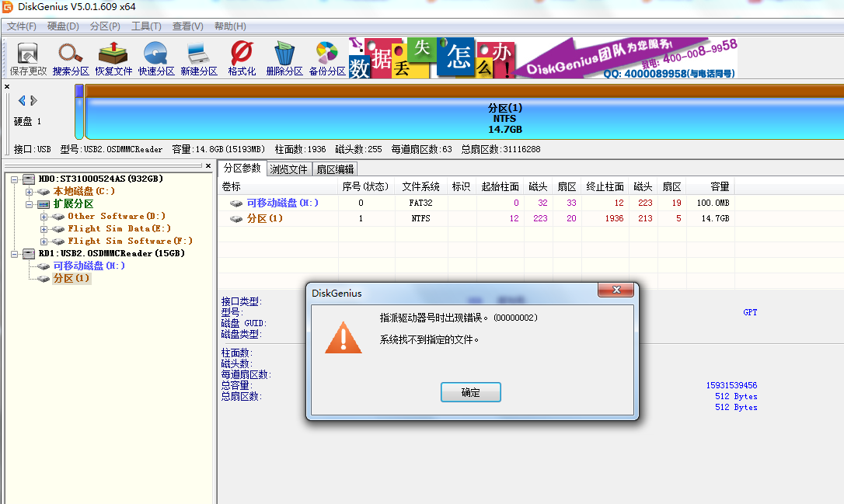
Task: Select 分区(1) in the left tree
Action: [x=71, y=279]
